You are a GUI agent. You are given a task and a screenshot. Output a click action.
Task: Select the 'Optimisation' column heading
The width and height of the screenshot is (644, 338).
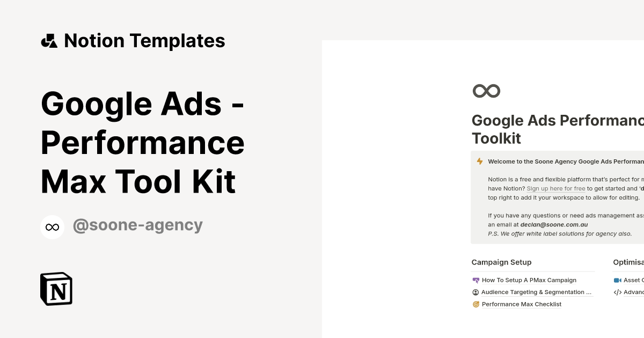[x=628, y=262]
